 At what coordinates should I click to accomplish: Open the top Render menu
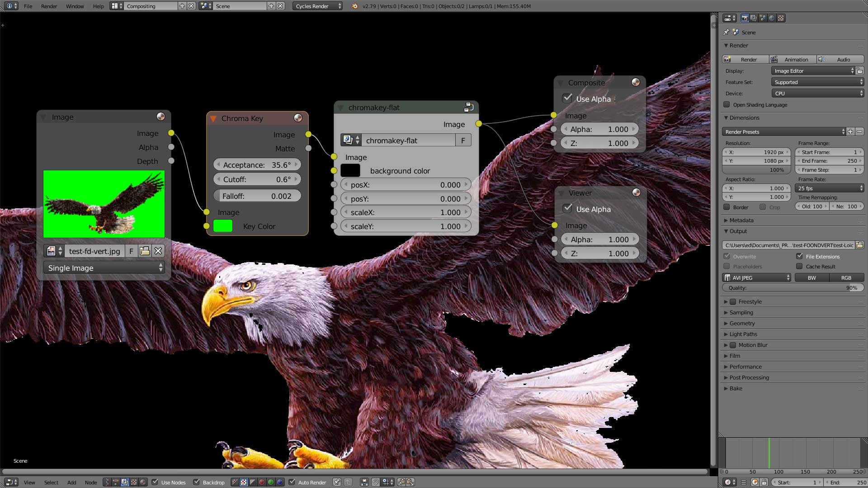pos(49,6)
